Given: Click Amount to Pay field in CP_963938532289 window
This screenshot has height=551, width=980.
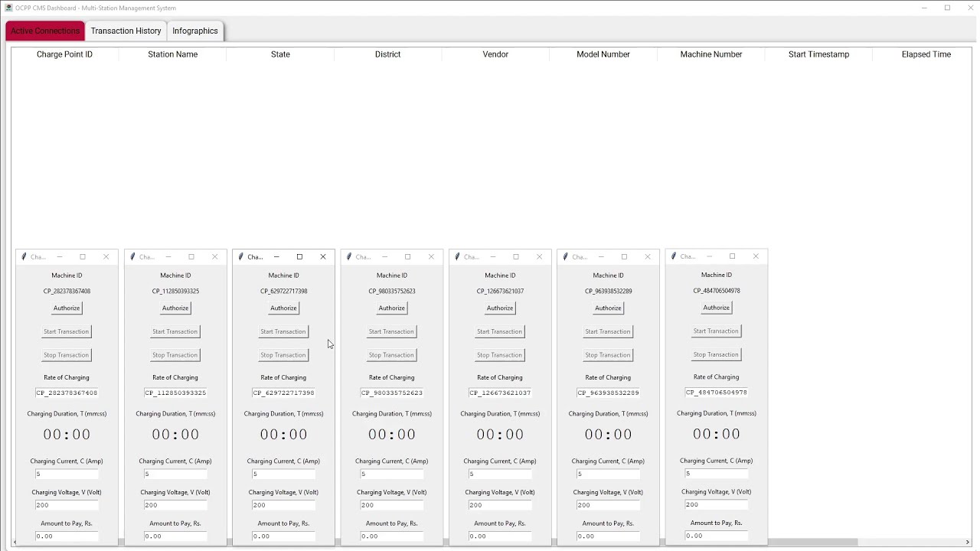Looking at the screenshot, I should (x=608, y=536).
